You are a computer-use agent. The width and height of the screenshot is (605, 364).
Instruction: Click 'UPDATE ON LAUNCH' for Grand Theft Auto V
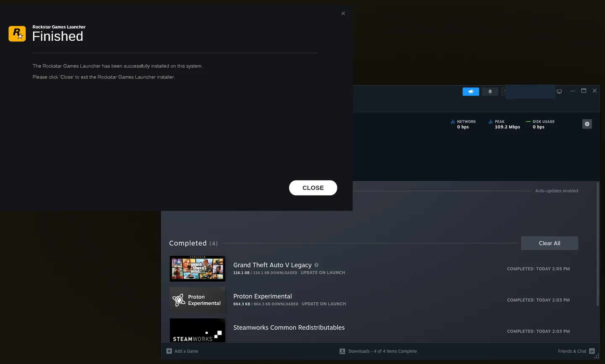click(323, 273)
